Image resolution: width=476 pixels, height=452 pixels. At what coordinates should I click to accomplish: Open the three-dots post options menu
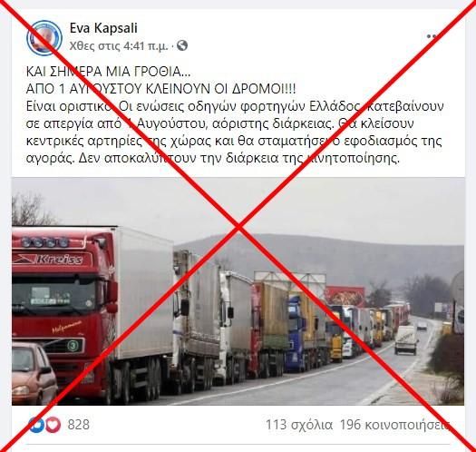pos(432,36)
